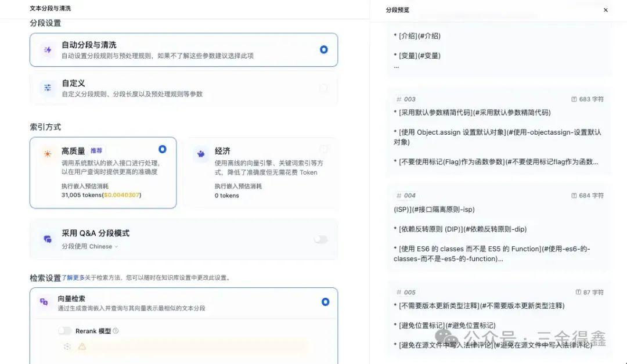The height and width of the screenshot is (364, 627).
Task: Open the Rerank 模型 help tooltip icon
Action: click(116, 330)
